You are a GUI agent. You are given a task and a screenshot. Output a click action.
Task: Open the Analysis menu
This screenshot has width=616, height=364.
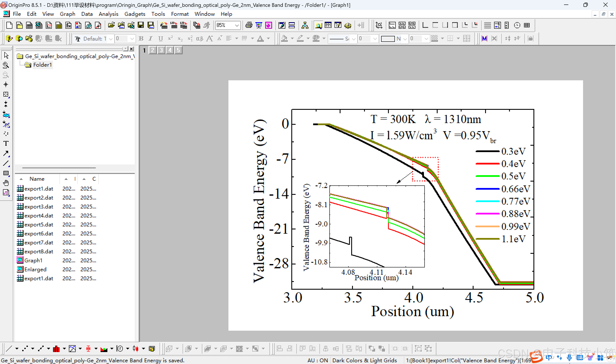(x=108, y=14)
